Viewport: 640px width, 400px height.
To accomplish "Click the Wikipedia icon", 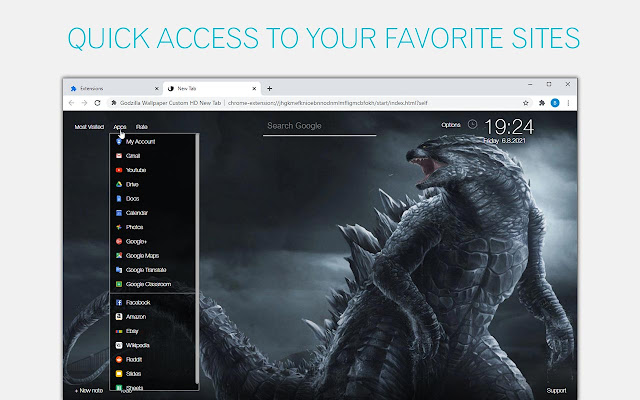I will (119, 345).
